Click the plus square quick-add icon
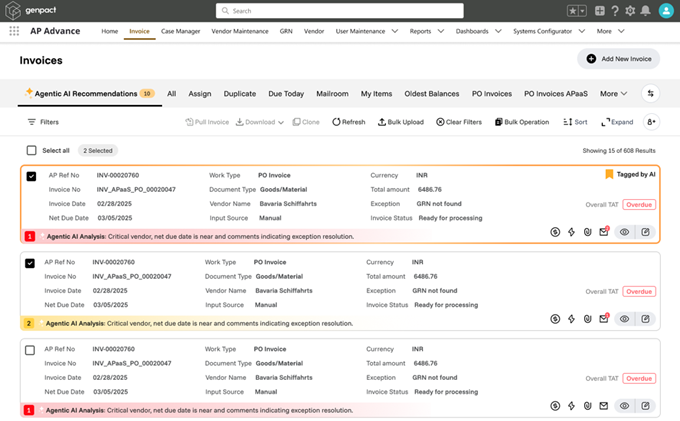Screen dimensions: 680x421 [x=600, y=11]
